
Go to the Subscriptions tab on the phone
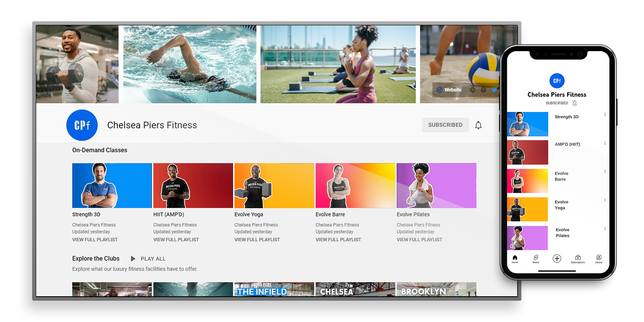point(578,259)
